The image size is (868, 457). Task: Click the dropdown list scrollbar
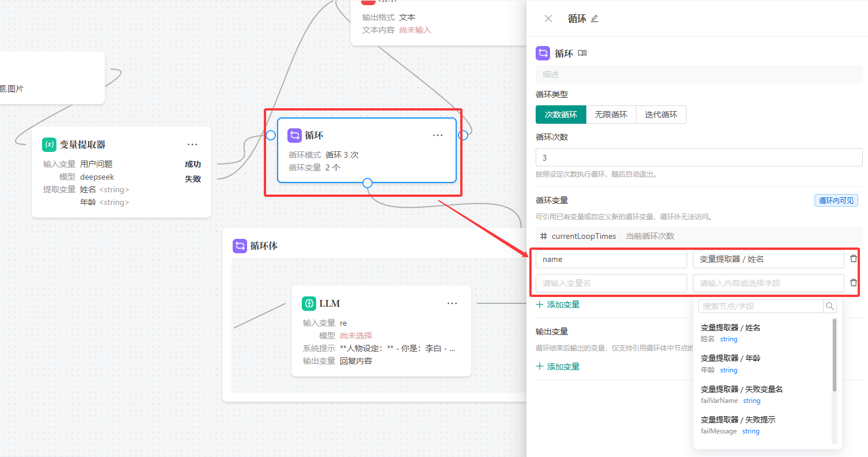click(835, 355)
